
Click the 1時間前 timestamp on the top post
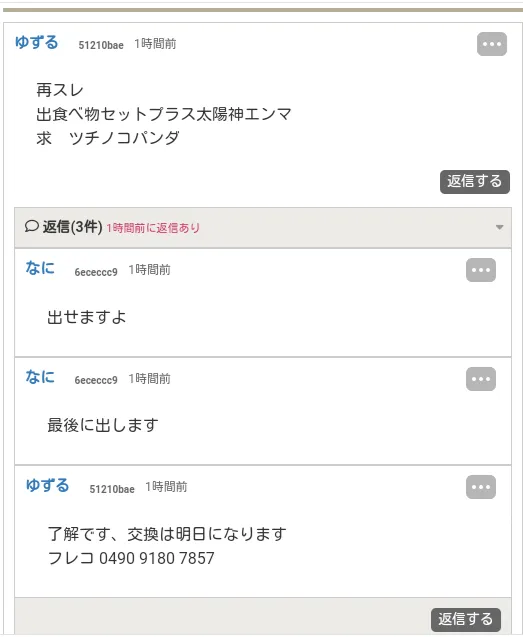[155, 44]
